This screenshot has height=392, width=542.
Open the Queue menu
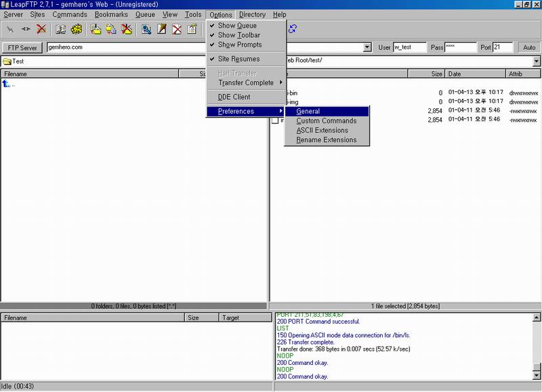145,14
